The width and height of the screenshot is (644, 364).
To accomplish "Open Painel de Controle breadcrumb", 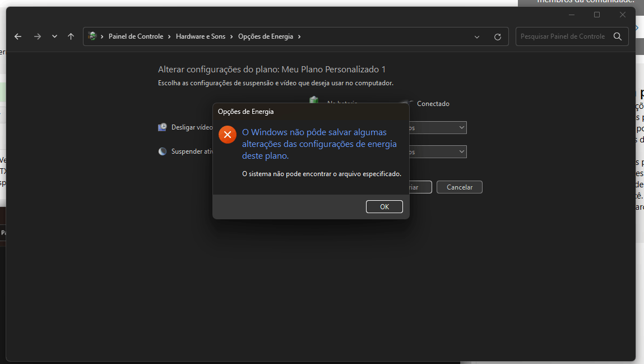I will point(136,36).
